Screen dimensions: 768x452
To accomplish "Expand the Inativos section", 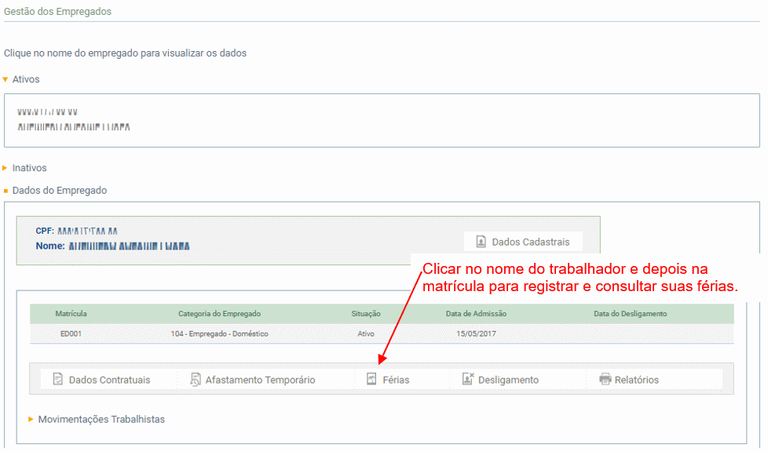I will [x=5, y=168].
